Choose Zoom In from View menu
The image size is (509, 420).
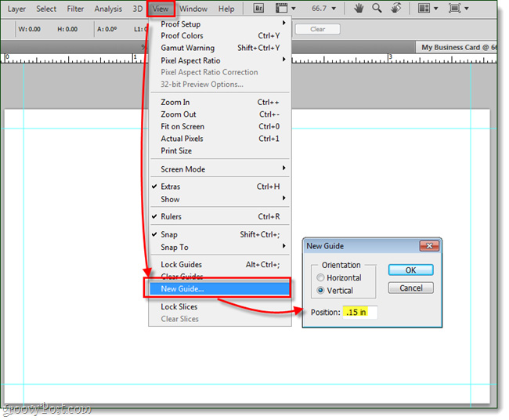220,102
